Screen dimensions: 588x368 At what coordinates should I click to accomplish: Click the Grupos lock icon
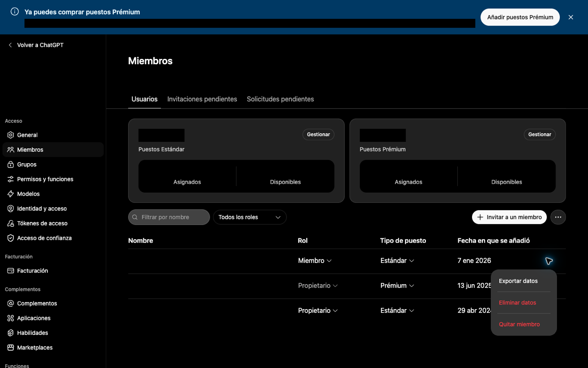point(10,164)
